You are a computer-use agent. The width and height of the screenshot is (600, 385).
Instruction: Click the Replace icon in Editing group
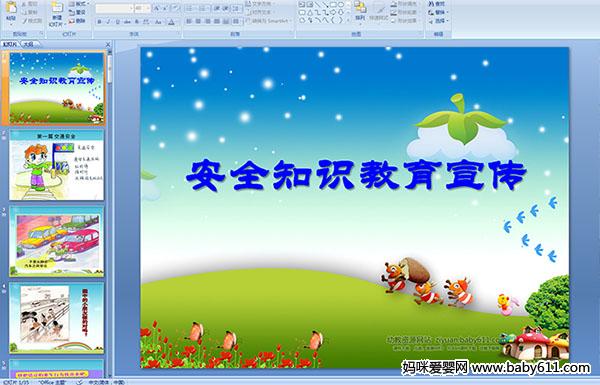[437, 12]
